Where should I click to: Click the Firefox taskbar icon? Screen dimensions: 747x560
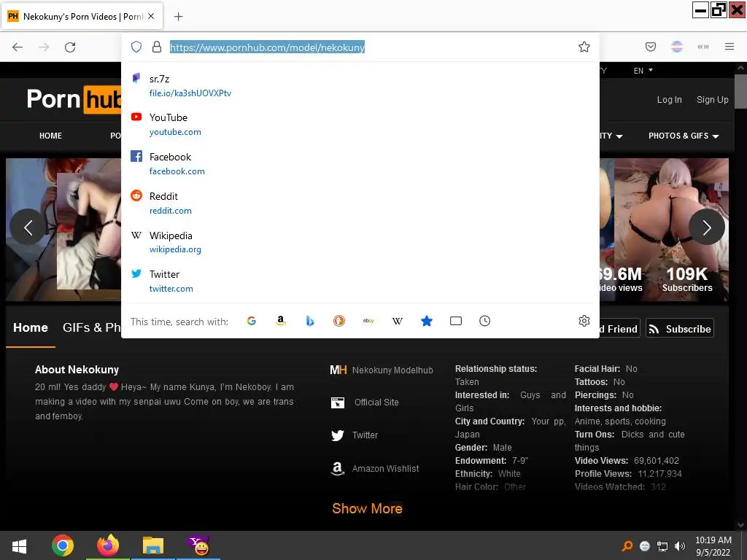108,545
